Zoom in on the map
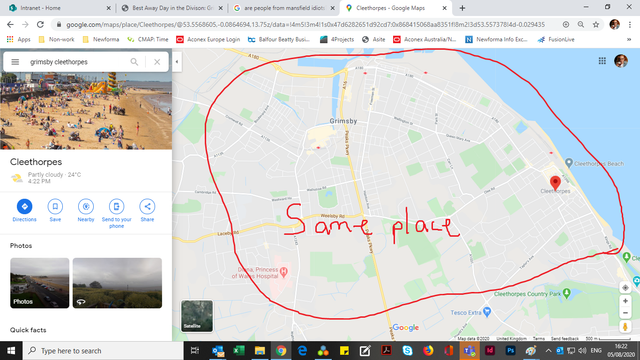 625,301
